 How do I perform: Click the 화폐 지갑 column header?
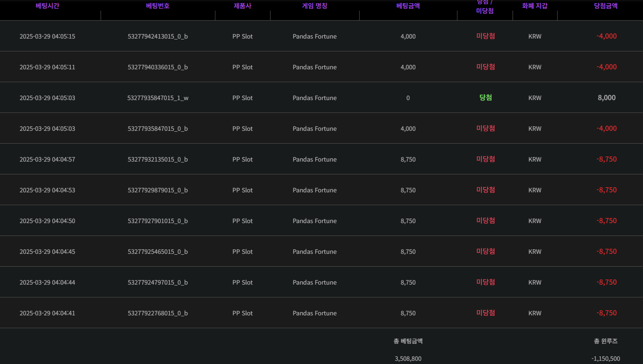[x=535, y=6]
